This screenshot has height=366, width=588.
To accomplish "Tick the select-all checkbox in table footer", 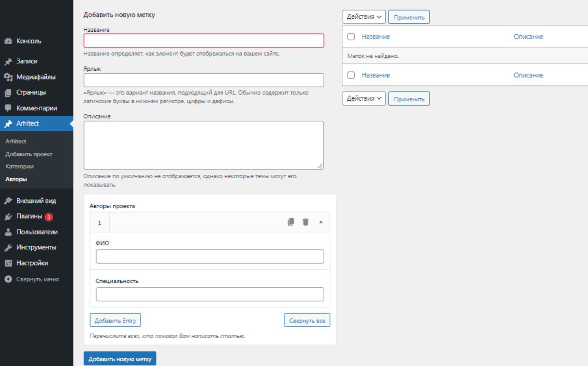I will pyautogui.click(x=351, y=75).
